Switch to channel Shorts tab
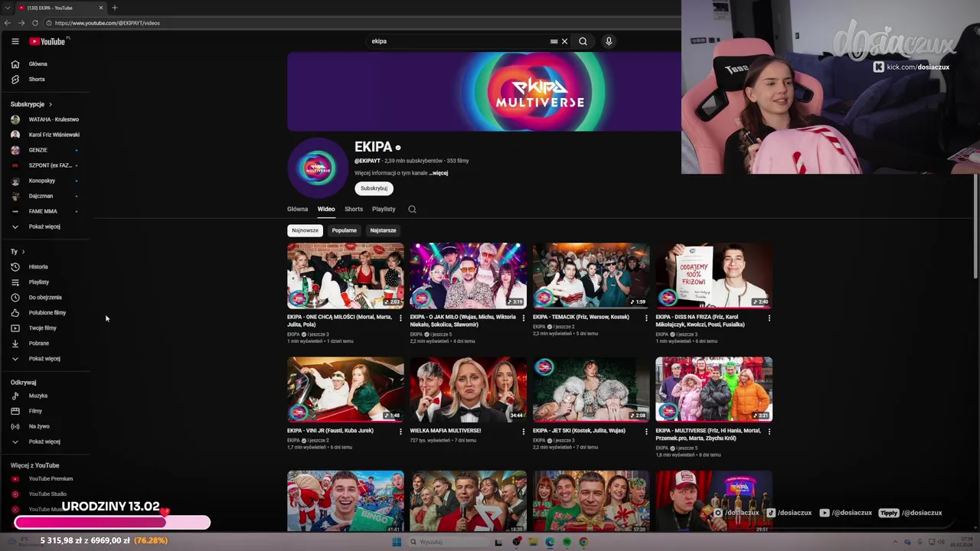Screen dimensions: 980x551 (354, 209)
